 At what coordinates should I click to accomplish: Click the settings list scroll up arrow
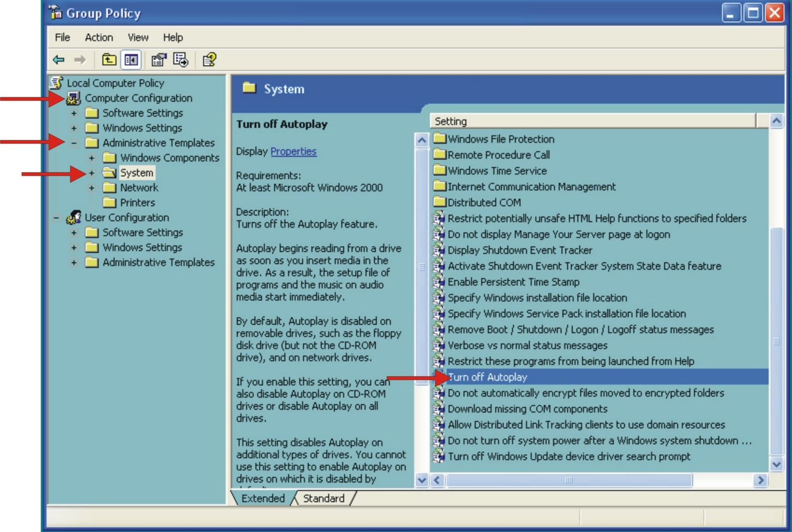point(776,121)
